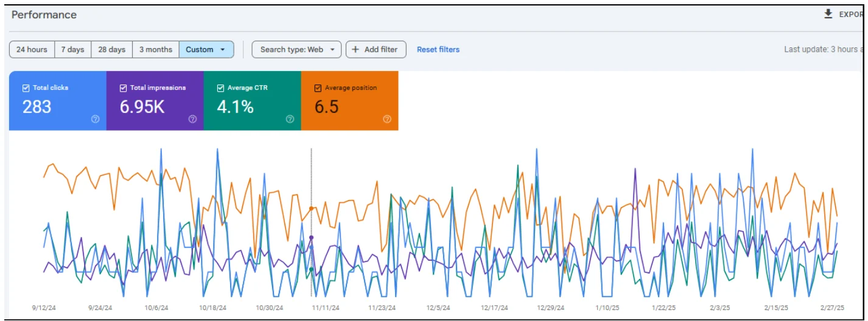Click the Reset filters link

point(438,50)
